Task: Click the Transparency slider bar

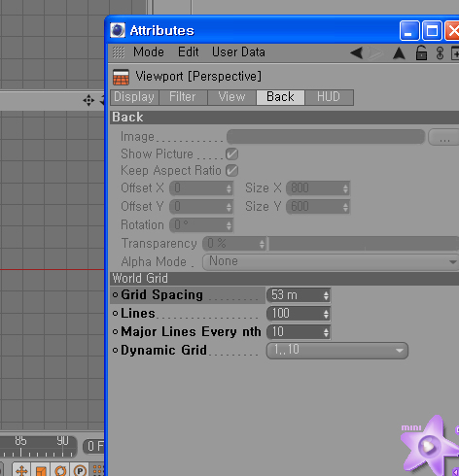Action: coord(364,244)
